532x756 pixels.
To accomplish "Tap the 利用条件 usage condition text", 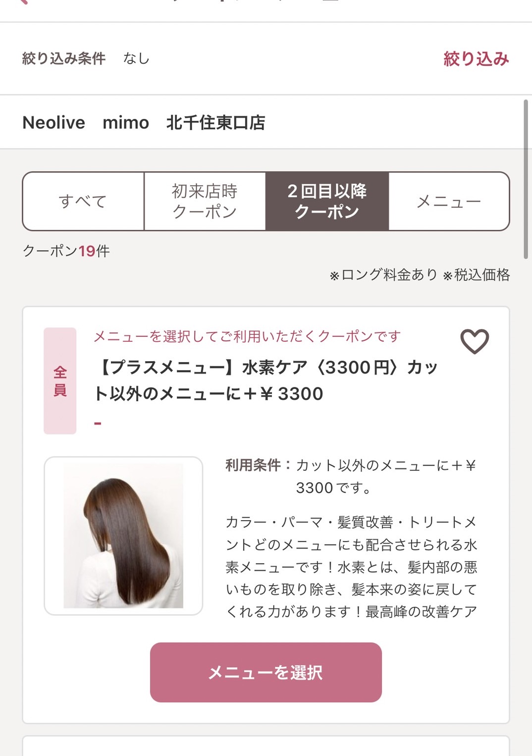I will pos(350,476).
